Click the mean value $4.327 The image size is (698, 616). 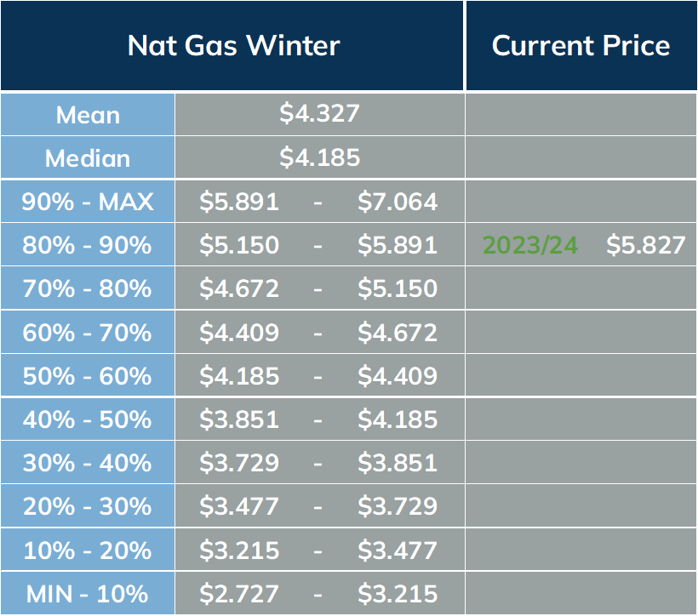[319, 113]
